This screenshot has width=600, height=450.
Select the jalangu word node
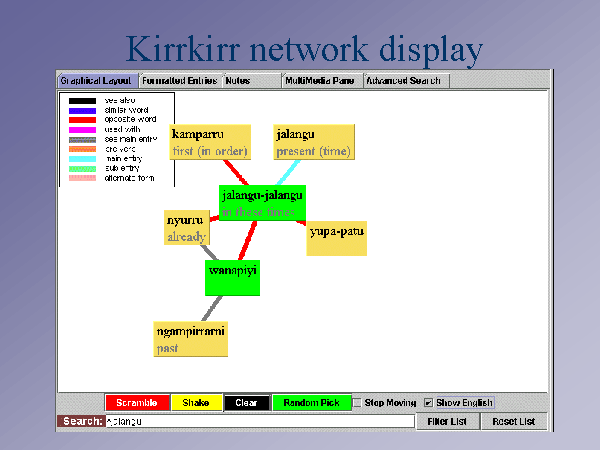tap(314, 142)
